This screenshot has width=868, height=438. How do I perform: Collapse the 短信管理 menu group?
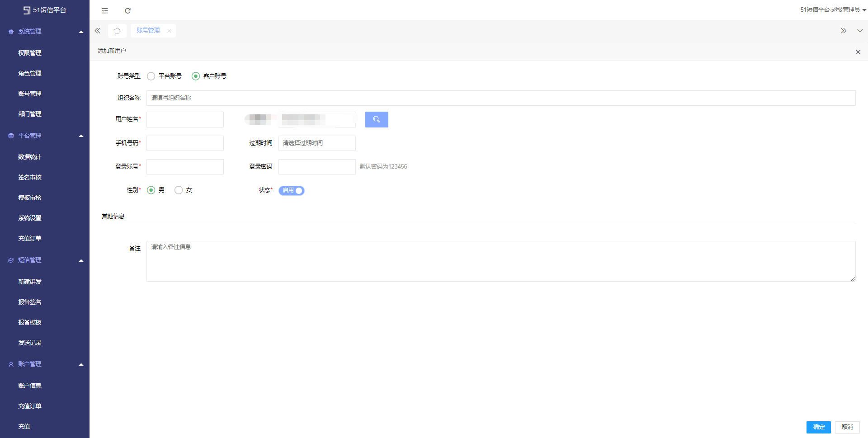click(81, 261)
